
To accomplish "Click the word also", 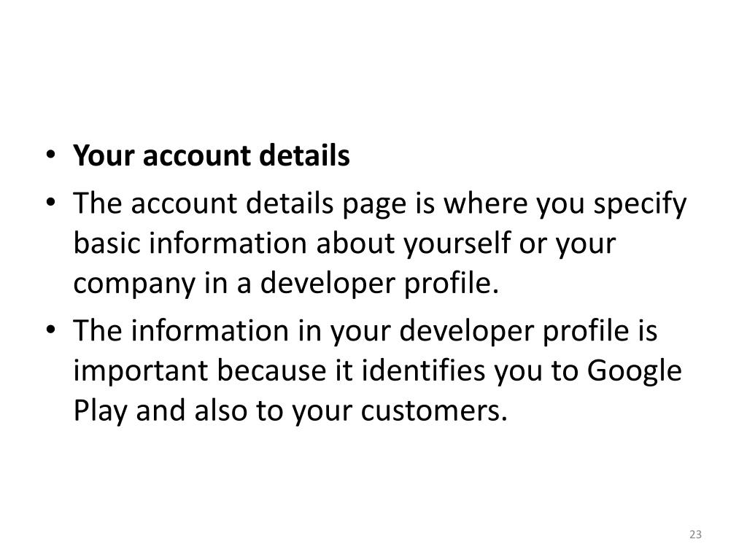I will click(x=220, y=411).
